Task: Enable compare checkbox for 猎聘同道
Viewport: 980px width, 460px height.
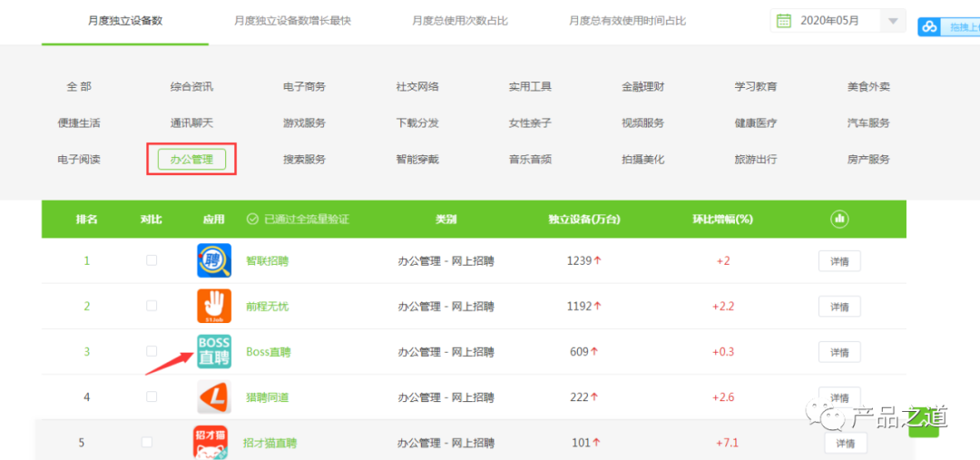Action: click(152, 396)
